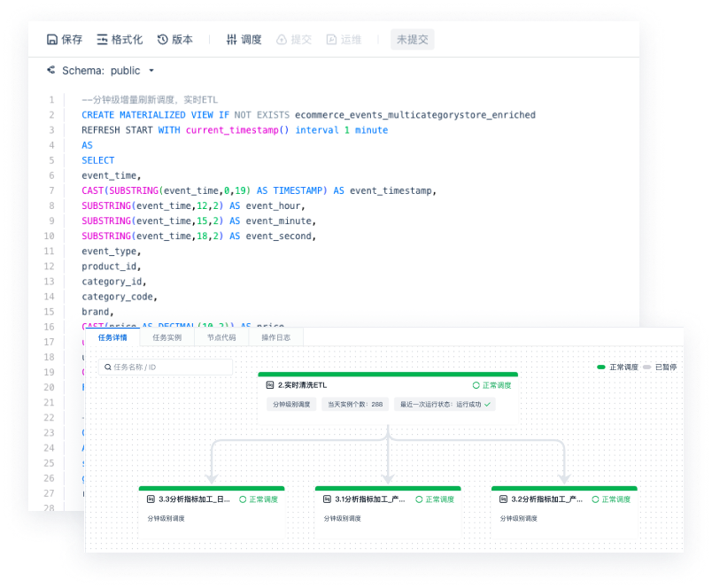This screenshot has width=712, height=588.
Task: Toggle the 正常调度 legend filter
Action: tap(618, 367)
